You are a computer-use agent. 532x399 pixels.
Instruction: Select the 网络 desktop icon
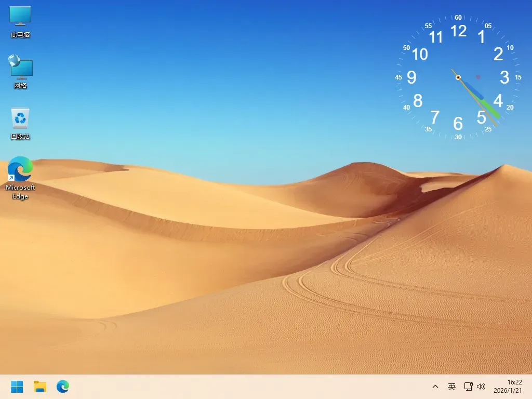(x=20, y=72)
